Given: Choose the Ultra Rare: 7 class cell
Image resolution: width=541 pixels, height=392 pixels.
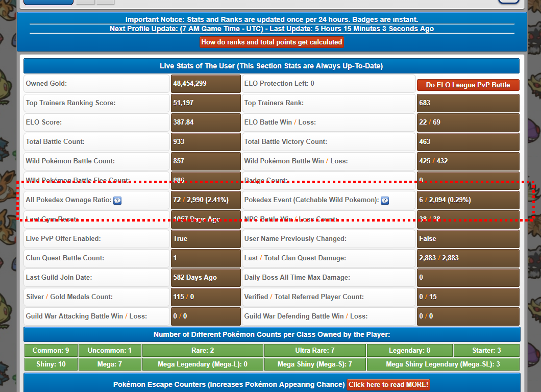Looking at the screenshot, I should (315, 351).
